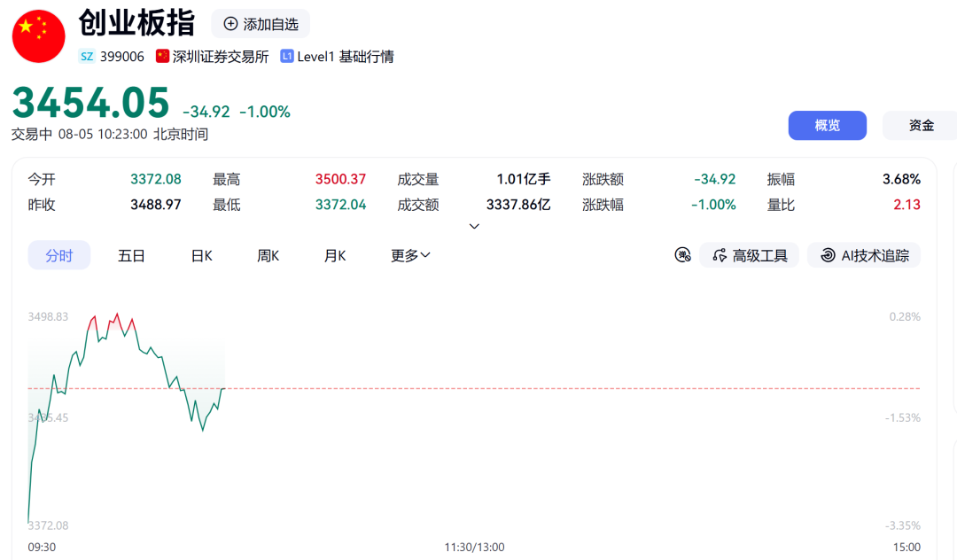Image resolution: width=957 pixels, height=560 pixels.
Task: Expand the quote details chevron
Action: coord(474,226)
